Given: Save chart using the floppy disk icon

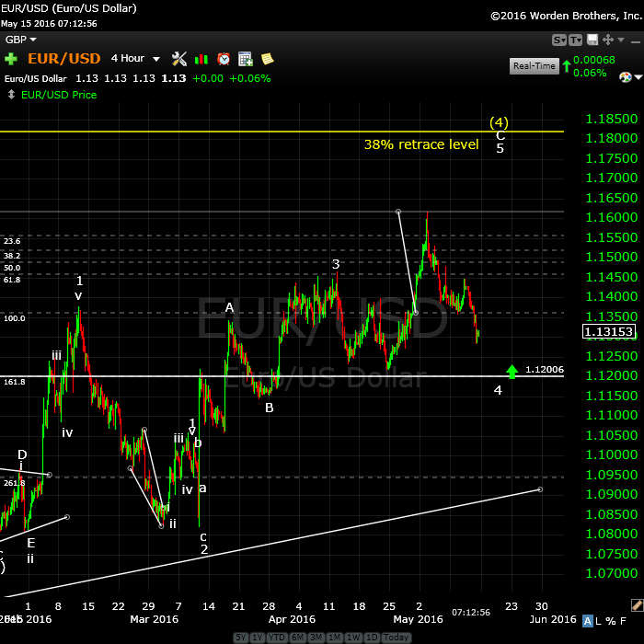Looking at the screenshot, I should coord(592,40).
